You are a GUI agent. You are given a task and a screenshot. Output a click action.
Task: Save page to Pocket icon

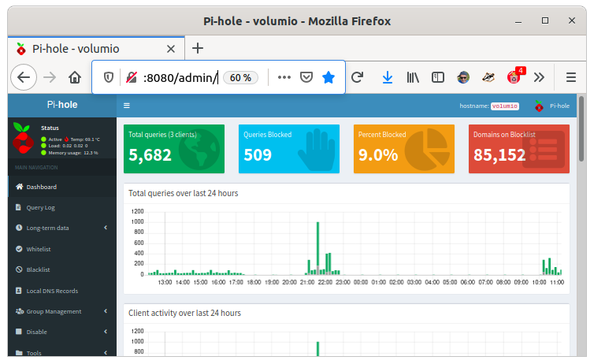(x=306, y=77)
